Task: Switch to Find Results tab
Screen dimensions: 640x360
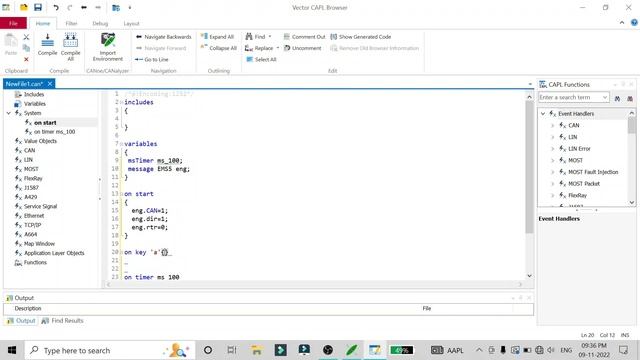Action: (62, 321)
